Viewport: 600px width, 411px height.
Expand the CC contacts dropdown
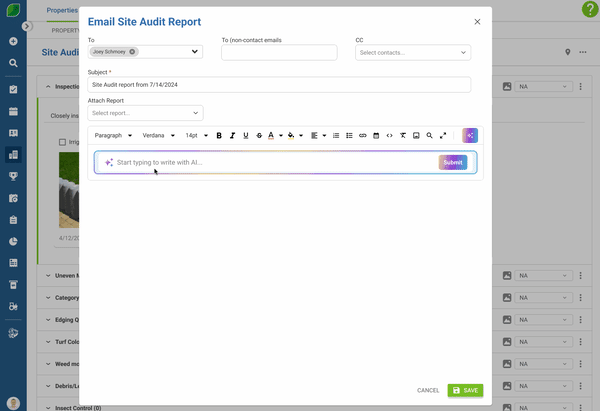click(x=412, y=52)
